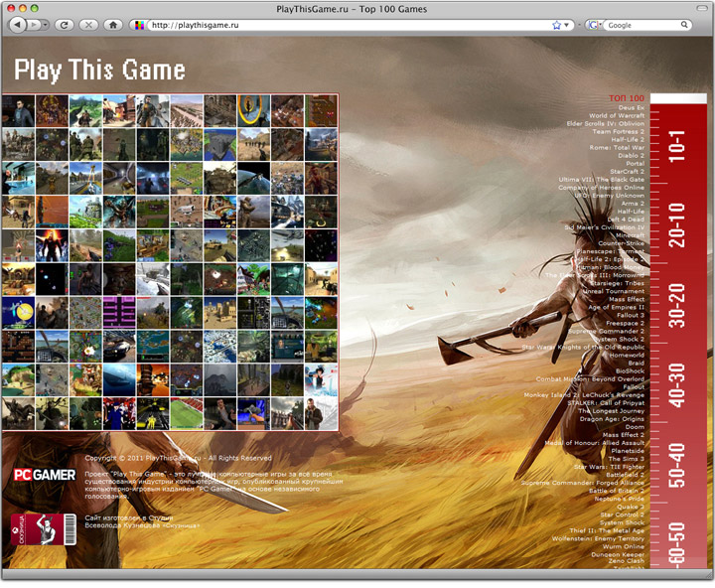
Task: Open StarCraft 2 entry
Action: [x=628, y=172]
